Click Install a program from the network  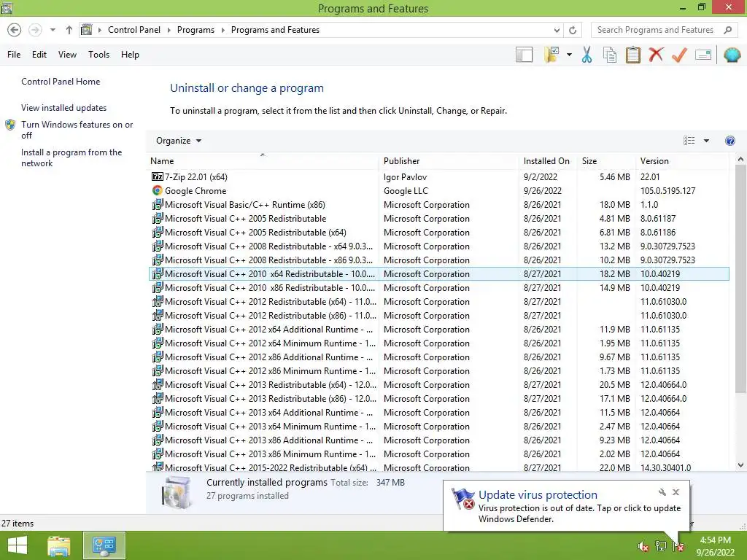(x=71, y=157)
